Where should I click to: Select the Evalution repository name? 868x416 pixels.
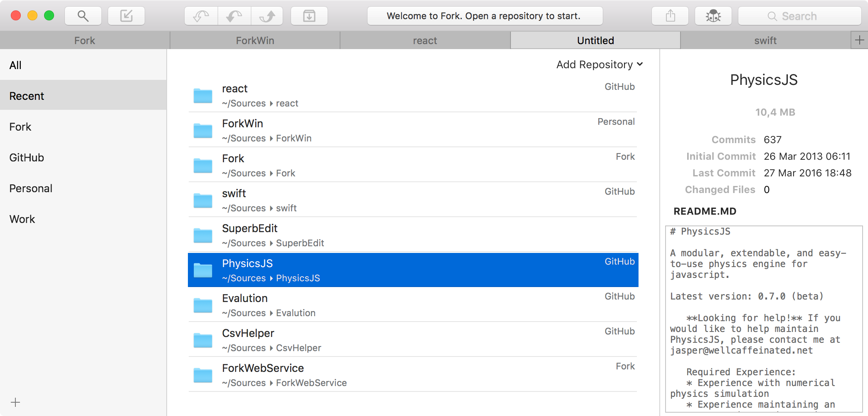tap(245, 298)
